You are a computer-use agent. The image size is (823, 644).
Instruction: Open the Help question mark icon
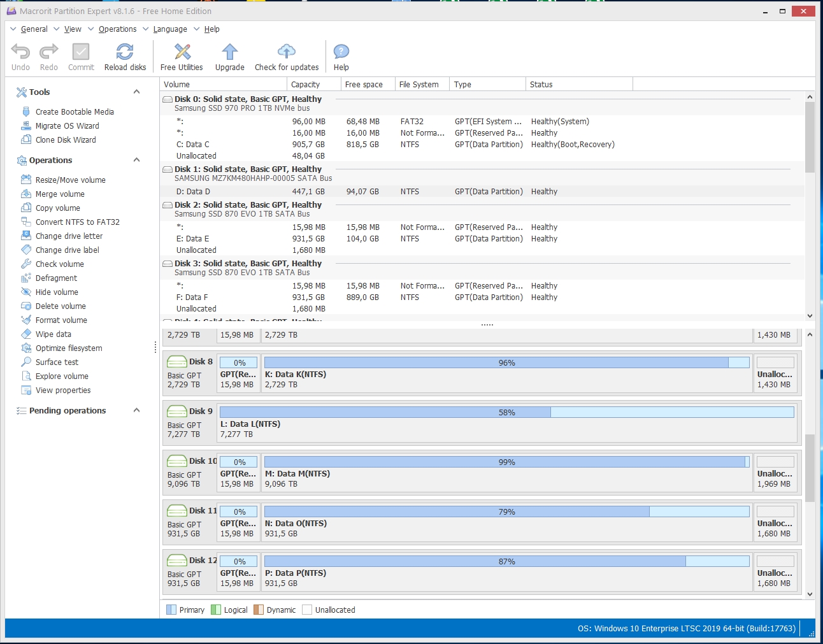(341, 52)
